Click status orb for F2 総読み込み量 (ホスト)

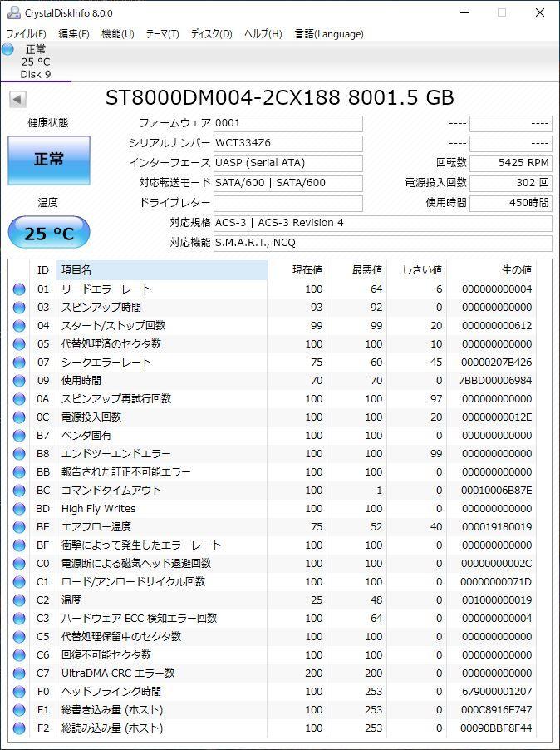click(19, 728)
